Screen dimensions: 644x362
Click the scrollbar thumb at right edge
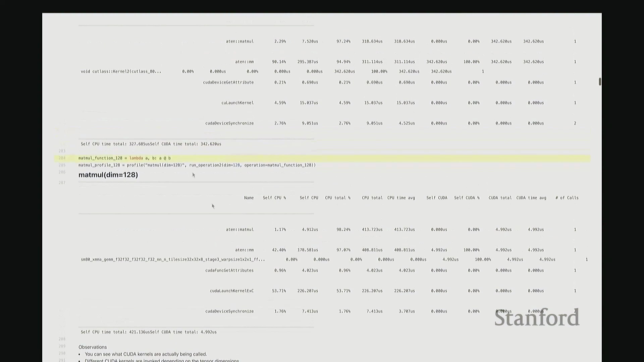600,81
